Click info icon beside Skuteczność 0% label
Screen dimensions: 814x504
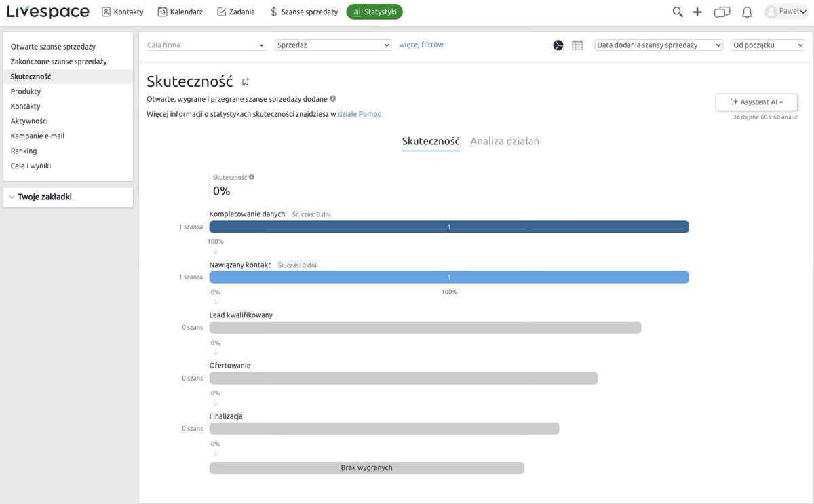click(252, 177)
